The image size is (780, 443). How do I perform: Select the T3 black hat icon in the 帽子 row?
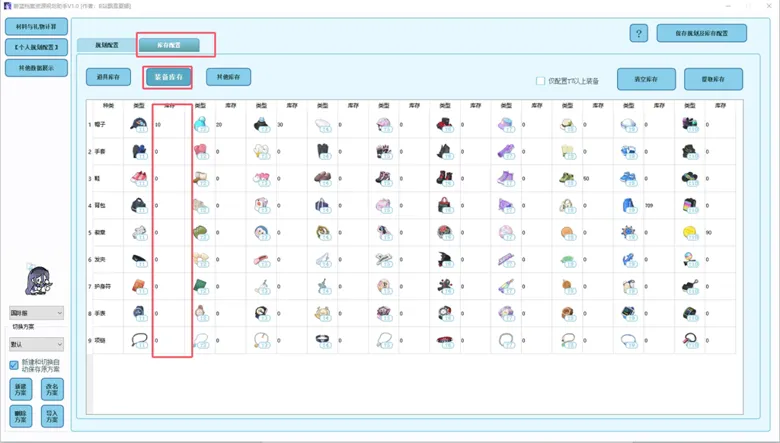click(262, 124)
